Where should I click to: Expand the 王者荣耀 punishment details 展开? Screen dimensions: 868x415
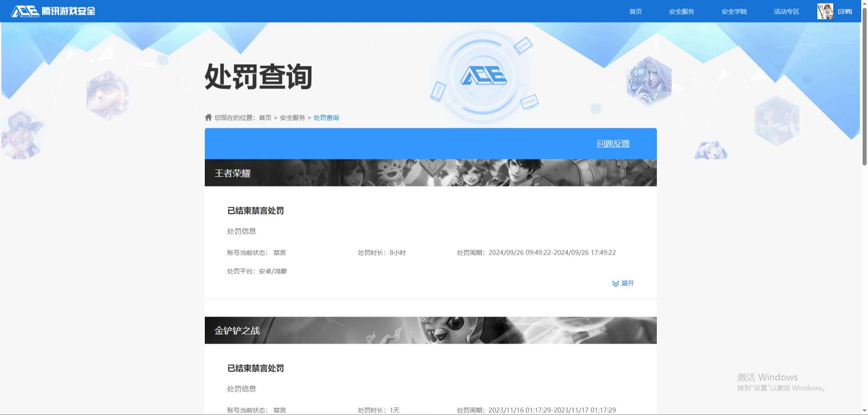point(623,283)
